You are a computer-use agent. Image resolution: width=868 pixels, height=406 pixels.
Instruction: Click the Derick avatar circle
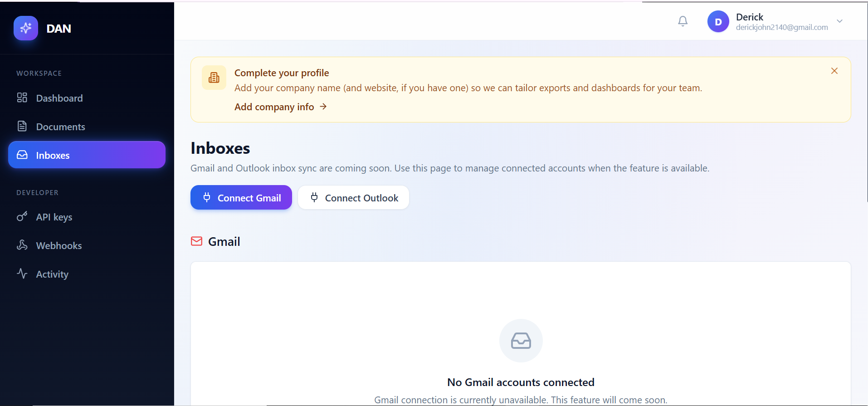718,21
